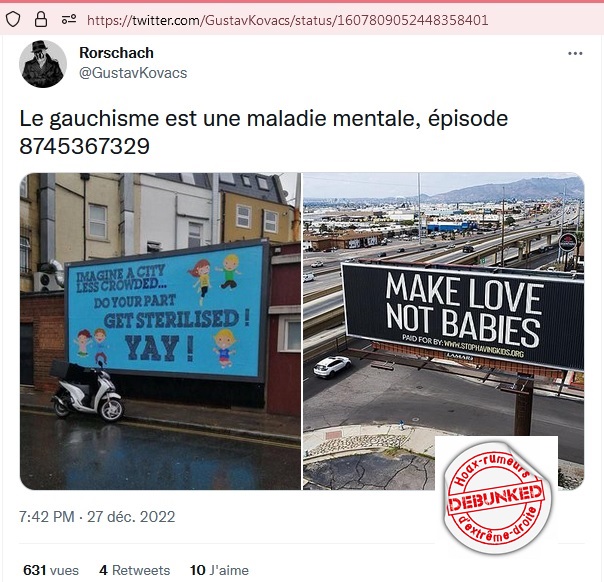
Task: View the 631 vues count
Action: pos(51,570)
